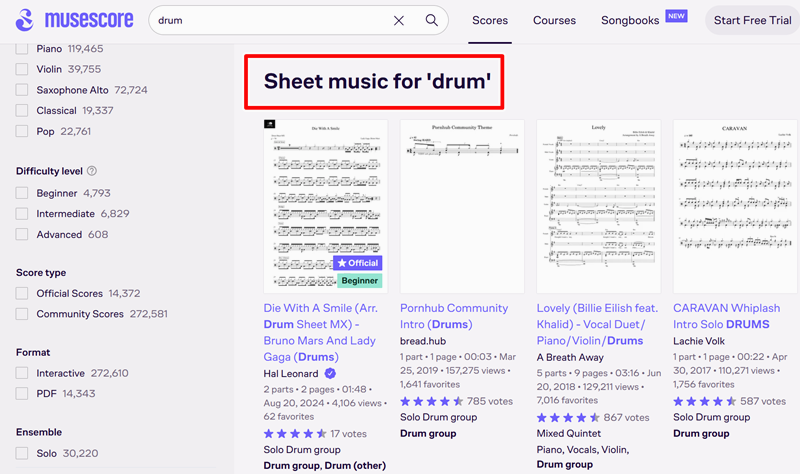Open the star rating of Pornhub Community Intro
Viewport: 800px width, 474px height.
[432, 402]
